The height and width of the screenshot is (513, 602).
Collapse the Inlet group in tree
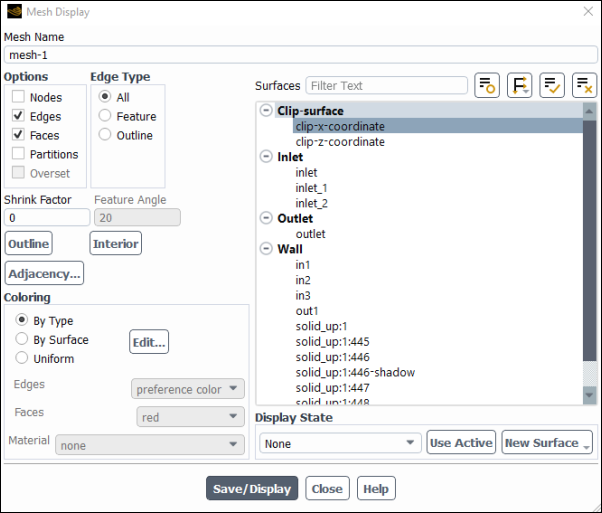(266, 157)
